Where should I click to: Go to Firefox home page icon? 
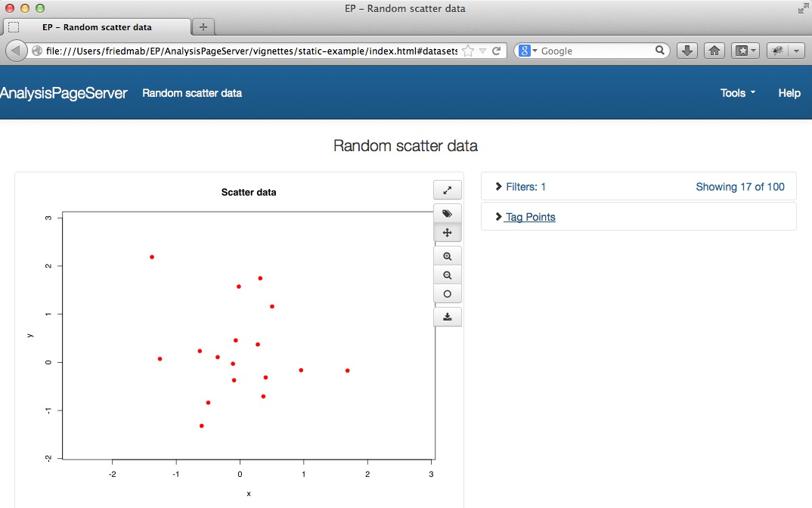[x=714, y=51]
